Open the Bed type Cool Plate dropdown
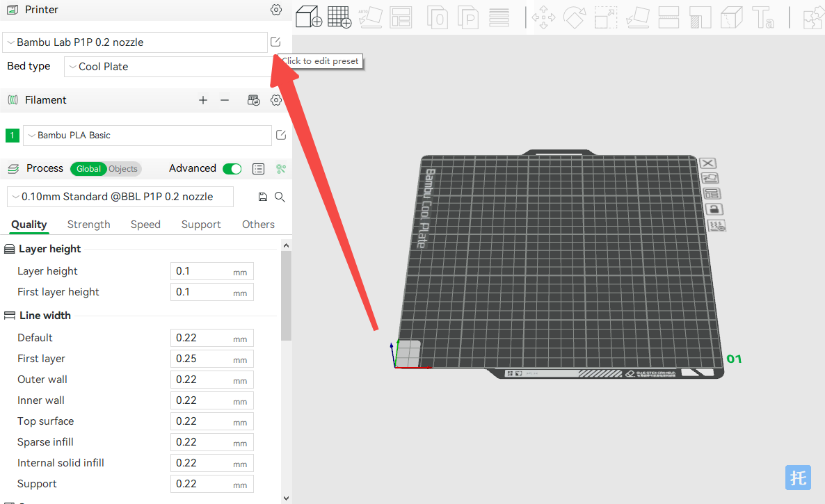The height and width of the screenshot is (504, 825). point(168,67)
